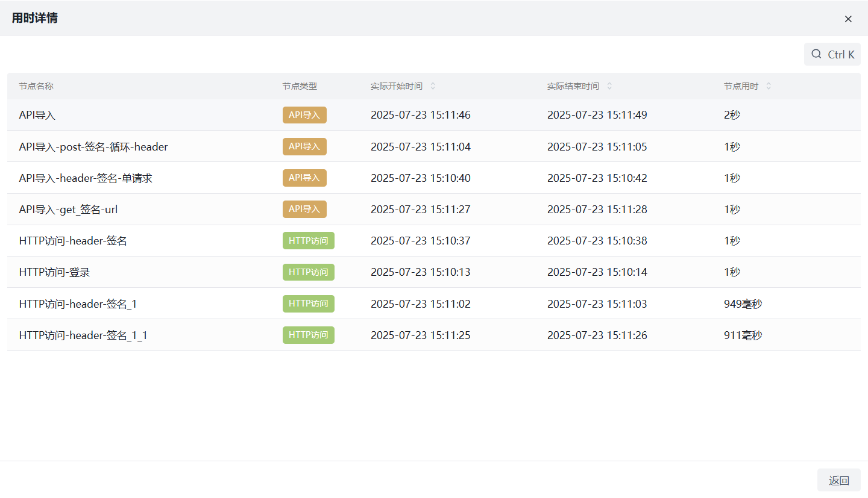Click the API导入 tag in the first row
This screenshot has width=868, height=498.
tap(304, 115)
